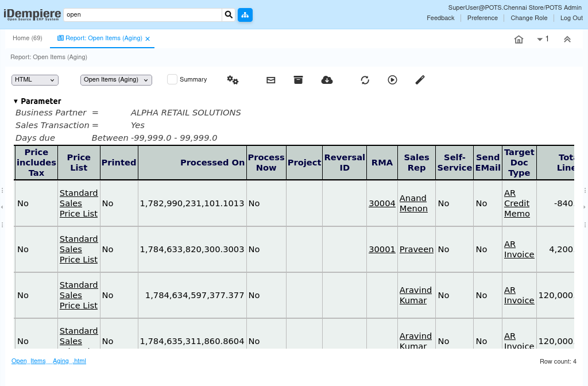Click the left panel collapse handle

click(x=2, y=207)
